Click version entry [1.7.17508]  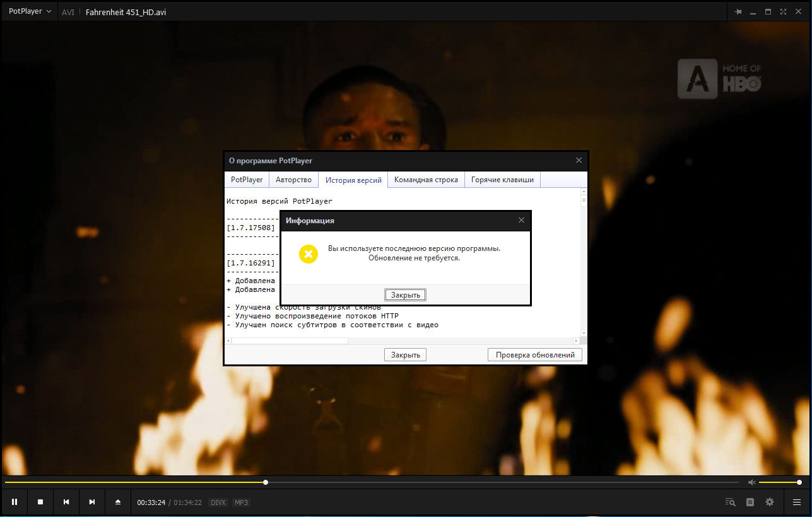tap(250, 228)
